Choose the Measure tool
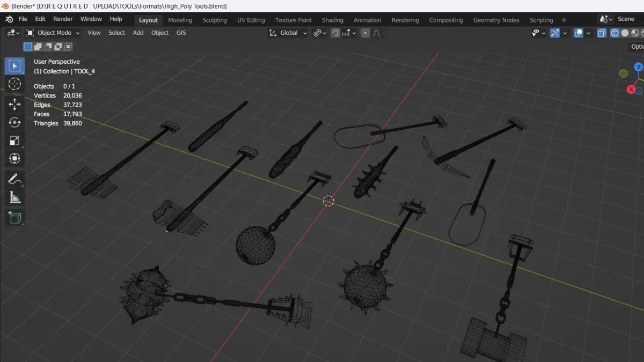 click(x=14, y=197)
